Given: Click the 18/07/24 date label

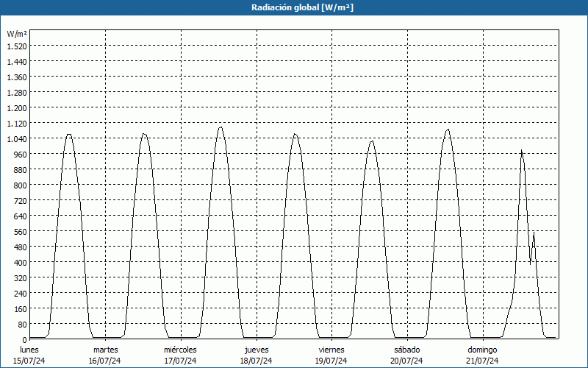Looking at the screenshot, I should [x=256, y=361].
